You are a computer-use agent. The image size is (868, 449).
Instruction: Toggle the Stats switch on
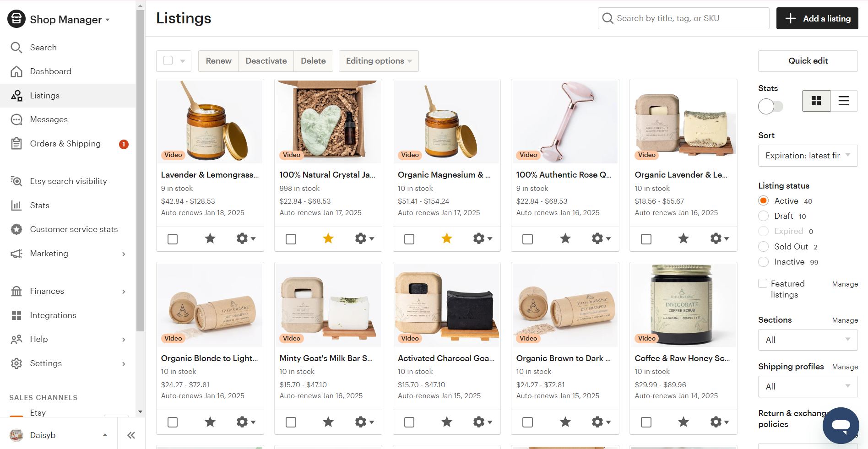pos(770,107)
